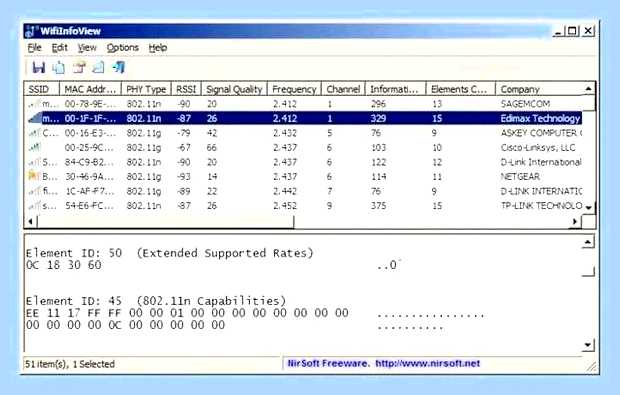The width and height of the screenshot is (620, 395).
Task: Sort by Information Size column header
Action: (395, 89)
